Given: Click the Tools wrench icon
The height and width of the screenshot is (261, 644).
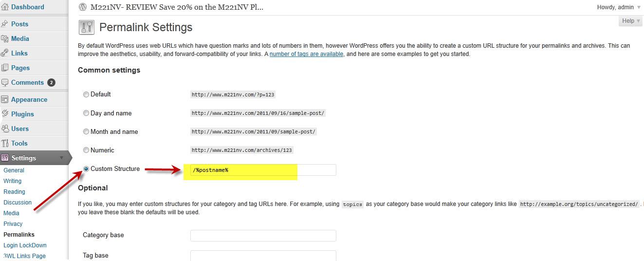Looking at the screenshot, I should click(x=5, y=143).
